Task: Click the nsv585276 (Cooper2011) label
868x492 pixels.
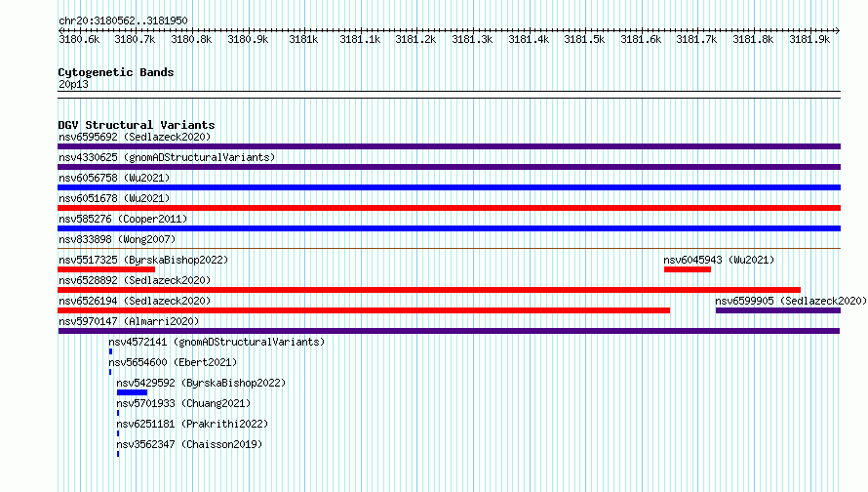Action: 123,219
